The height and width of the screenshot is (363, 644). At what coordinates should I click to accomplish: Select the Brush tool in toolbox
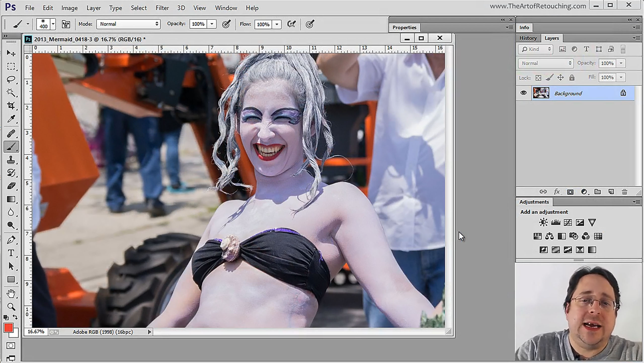coord(11,147)
